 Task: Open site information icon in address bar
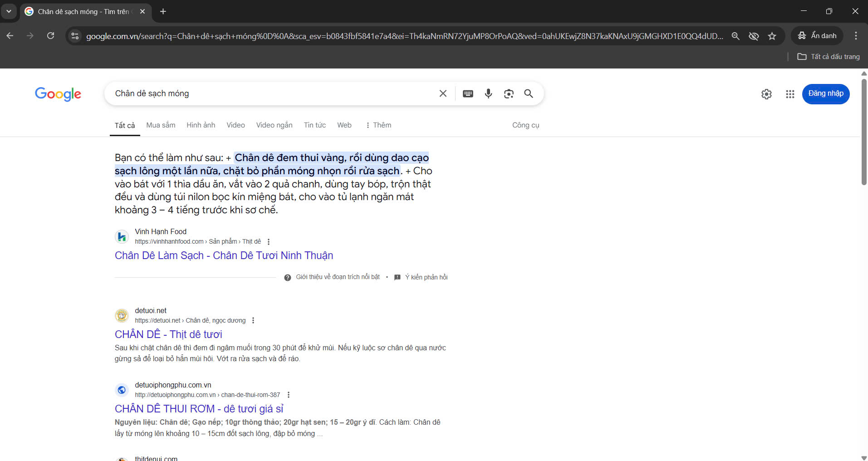pyautogui.click(x=75, y=36)
